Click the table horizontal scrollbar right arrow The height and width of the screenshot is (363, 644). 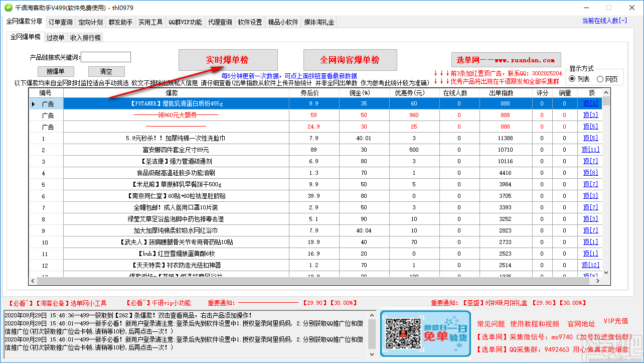point(598,281)
